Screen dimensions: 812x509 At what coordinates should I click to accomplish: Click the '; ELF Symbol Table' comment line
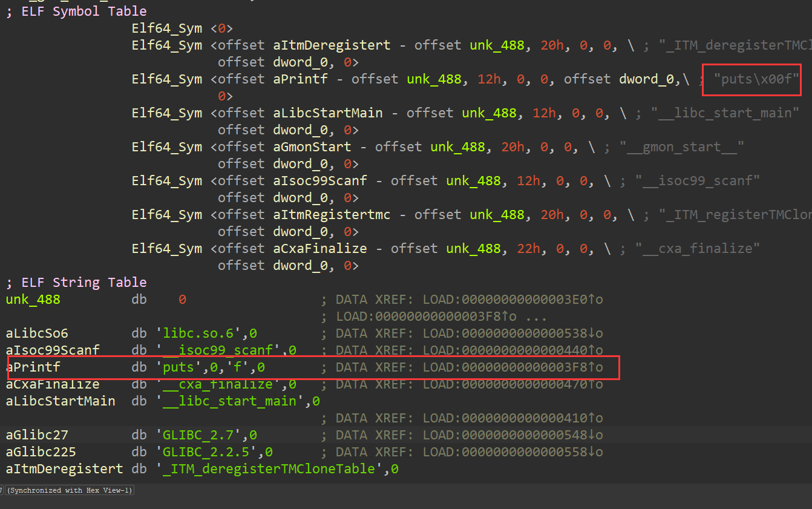pyautogui.click(x=76, y=11)
